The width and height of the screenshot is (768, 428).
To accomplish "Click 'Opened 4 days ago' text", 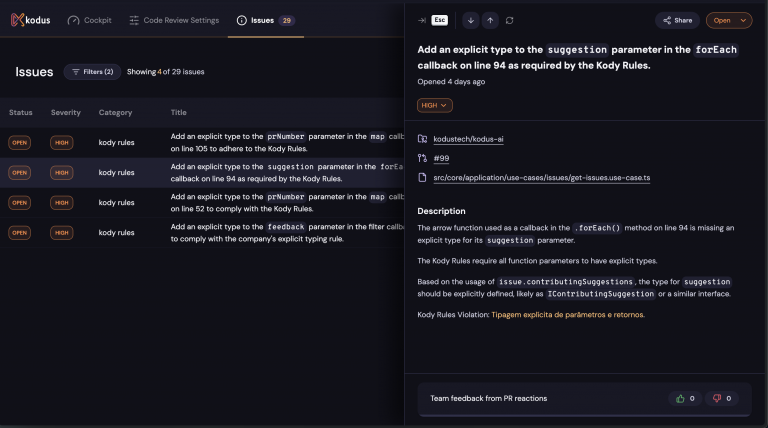I will (451, 82).
